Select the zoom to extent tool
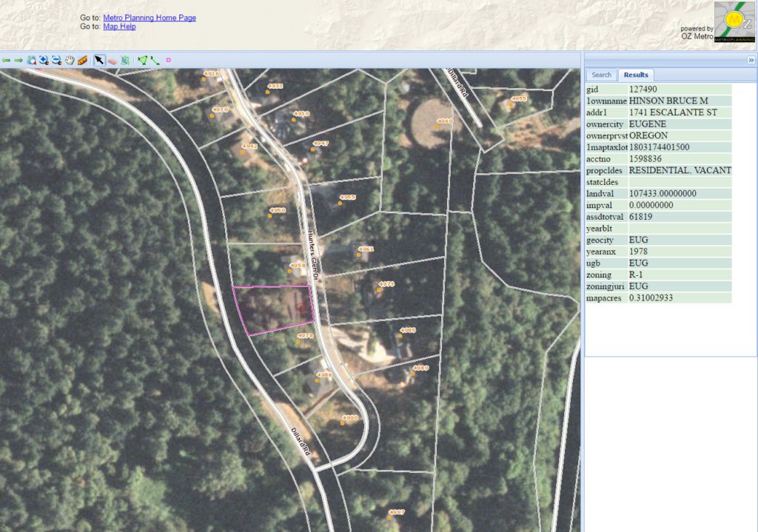Screen dimensions: 758x532 click(x=31, y=60)
